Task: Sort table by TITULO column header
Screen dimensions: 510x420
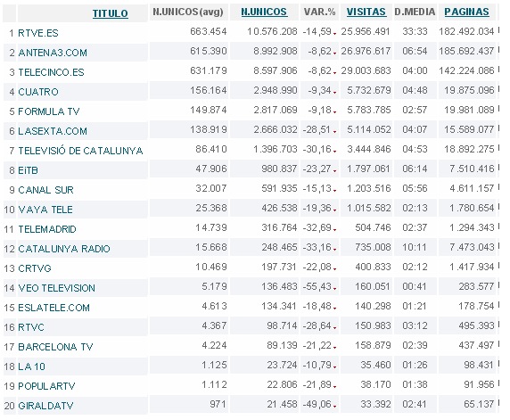Action: click(x=111, y=13)
